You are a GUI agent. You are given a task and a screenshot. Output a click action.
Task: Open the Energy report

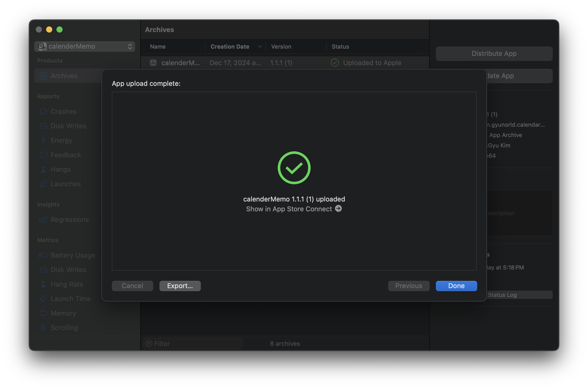point(61,140)
